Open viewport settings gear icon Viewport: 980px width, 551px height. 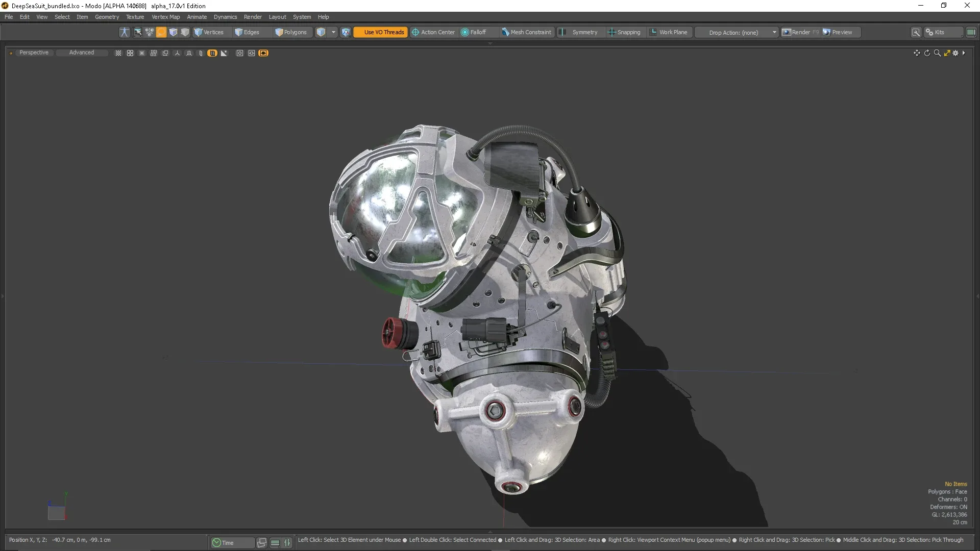pyautogui.click(x=955, y=53)
